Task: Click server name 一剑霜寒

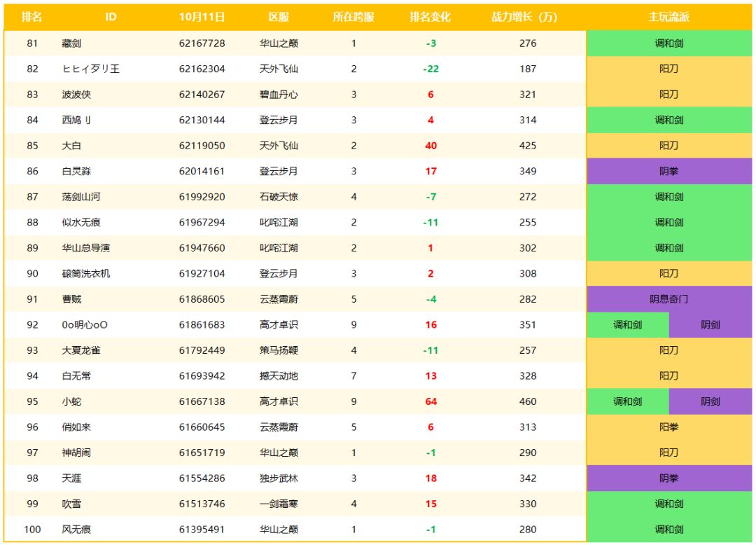Action: point(279,504)
